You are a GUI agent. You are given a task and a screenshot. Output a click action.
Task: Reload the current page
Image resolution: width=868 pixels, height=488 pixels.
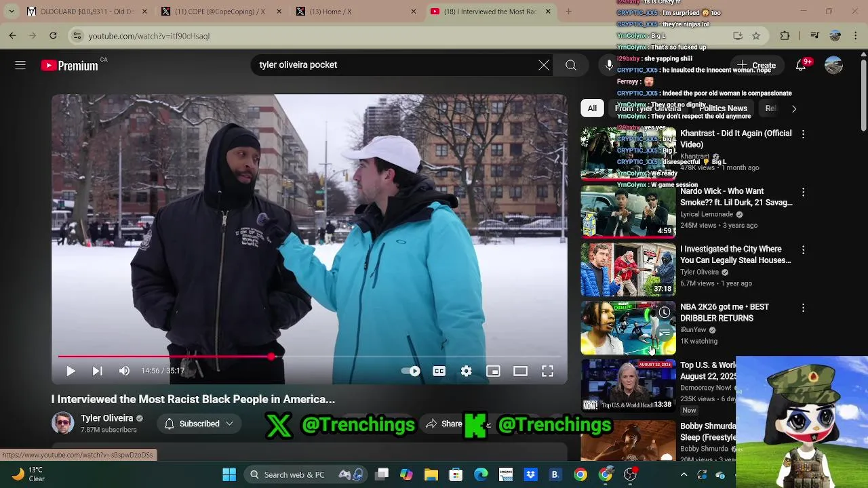tap(53, 36)
